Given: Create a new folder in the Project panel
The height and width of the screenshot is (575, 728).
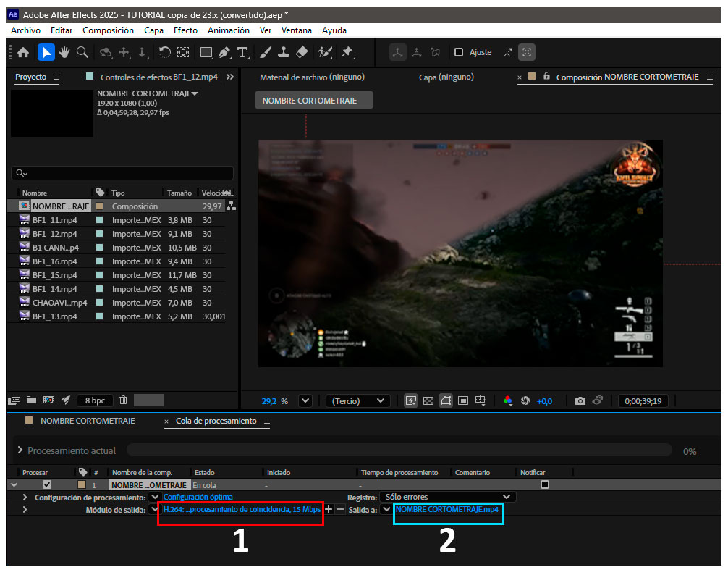Looking at the screenshot, I should (32, 400).
